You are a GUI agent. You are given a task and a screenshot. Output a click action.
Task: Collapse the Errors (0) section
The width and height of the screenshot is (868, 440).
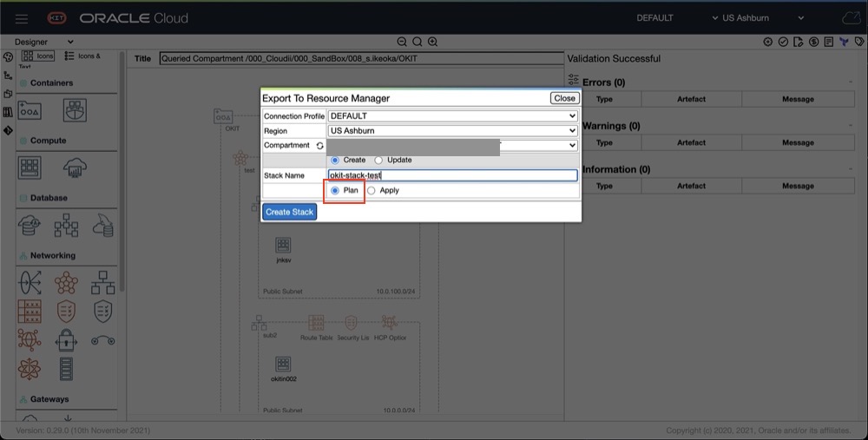pyautogui.click(x=851, y=82)
